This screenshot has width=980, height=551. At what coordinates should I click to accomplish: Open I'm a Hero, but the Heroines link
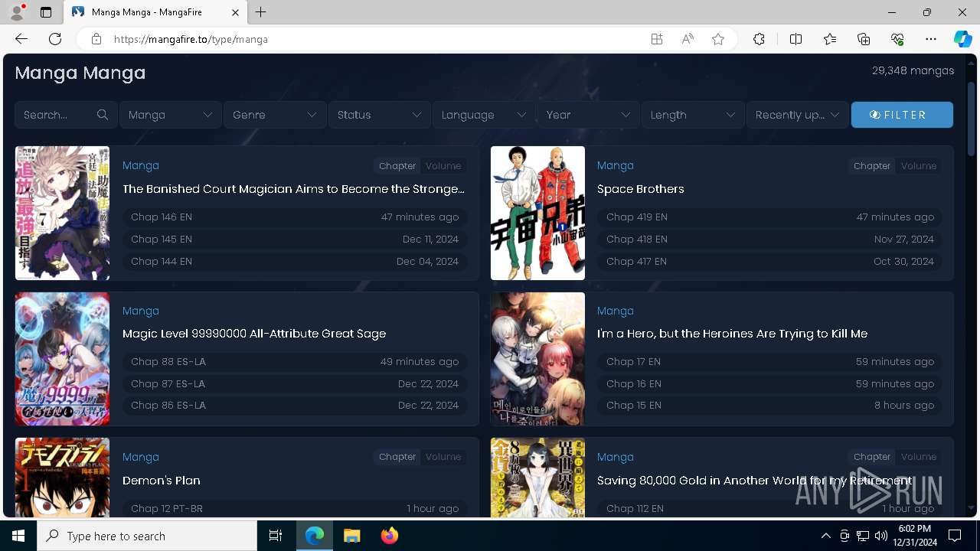pos(732,334)
